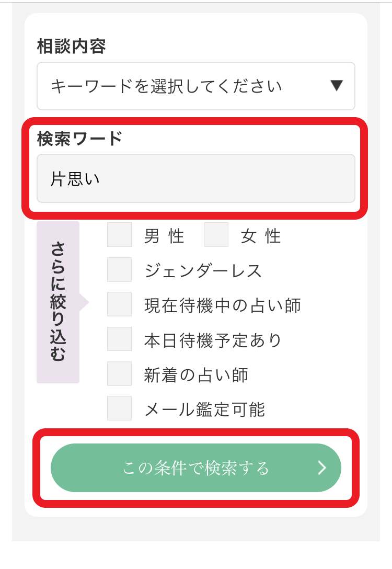392x569 pixels.
Task: Click the メール鑑定可能 label text
Action: pyautogui.click(x=205, y=409)
